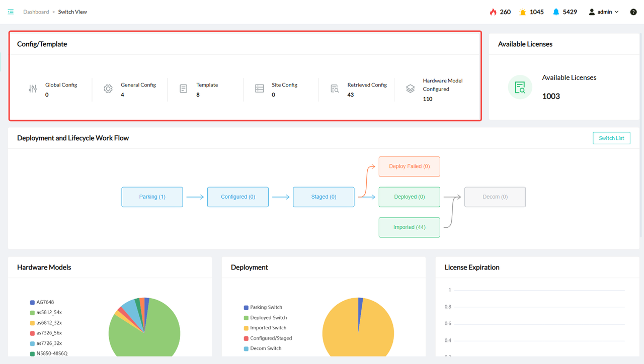Click the Deploy Failed (0) stage
Image resolution: width=644 pixels, height=364 pixels.
point(409,166)
